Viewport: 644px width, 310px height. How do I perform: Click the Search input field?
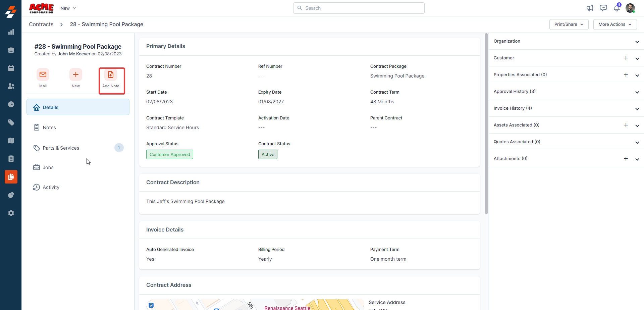[359, 8]
